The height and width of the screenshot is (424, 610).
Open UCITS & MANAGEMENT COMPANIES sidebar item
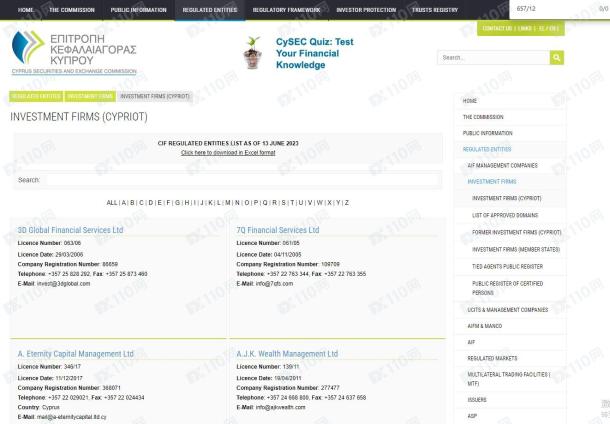(510, 310)
